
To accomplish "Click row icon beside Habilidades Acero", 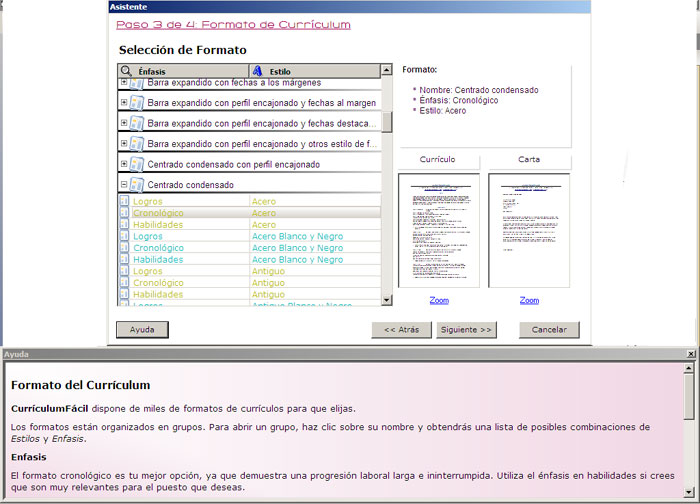I will pyautogui.click(x=124, y=224).
